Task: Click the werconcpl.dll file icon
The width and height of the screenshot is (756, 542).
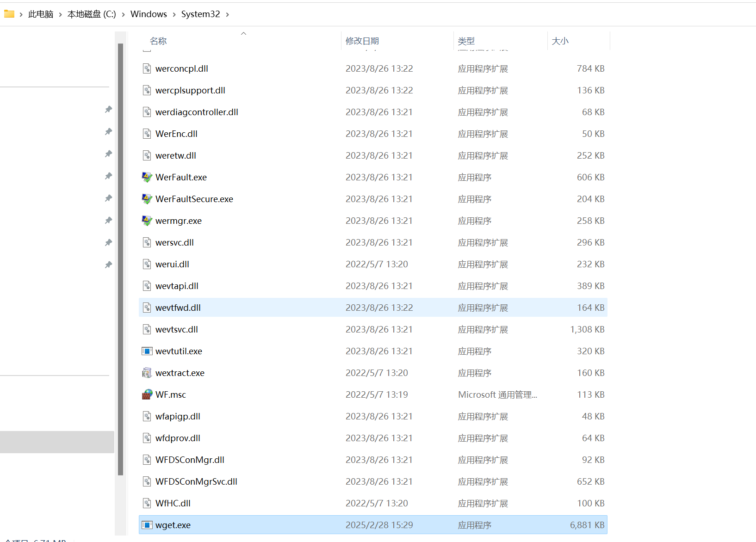Action: click(x=147, y=68)
